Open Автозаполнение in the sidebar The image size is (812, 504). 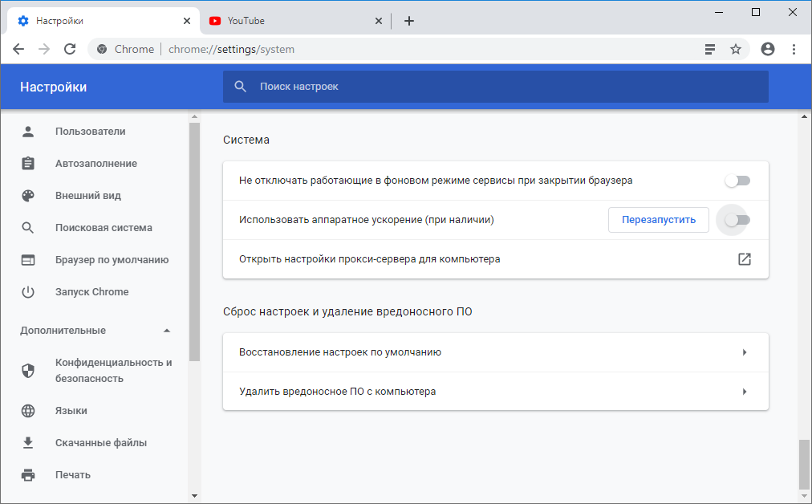95,164
